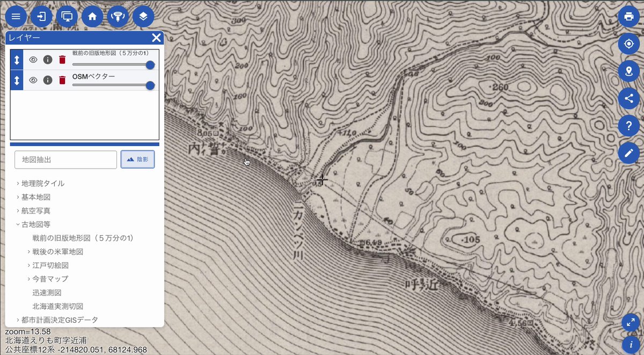Open the help question mark button
The image size is (644, 355).
pyautogui.click(x=629, y=126)
